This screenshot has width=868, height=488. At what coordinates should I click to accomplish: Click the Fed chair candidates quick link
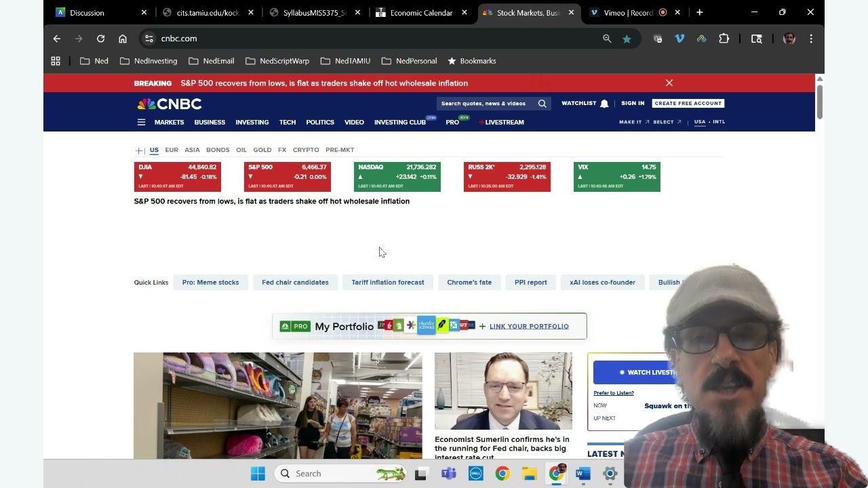tap(295, 283)
